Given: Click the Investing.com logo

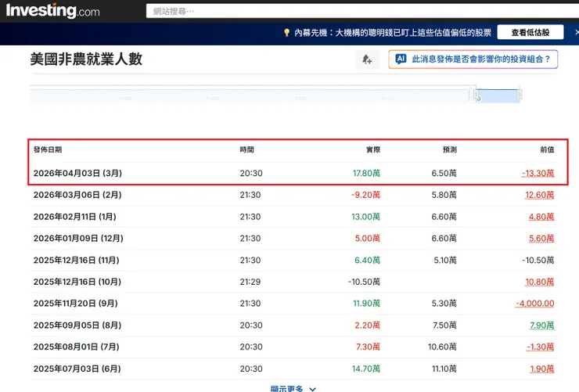Looking at the screenshot, I should tap(52, 11).
